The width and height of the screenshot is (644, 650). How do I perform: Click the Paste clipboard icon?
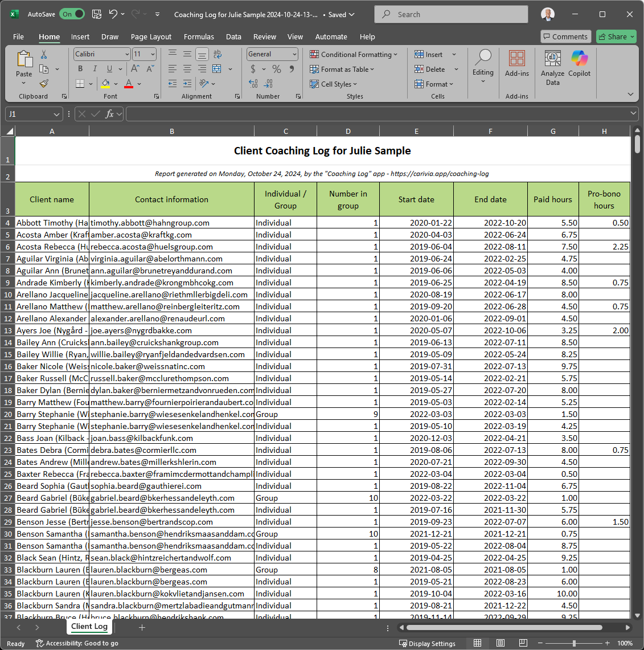click(x=24, y=59)
